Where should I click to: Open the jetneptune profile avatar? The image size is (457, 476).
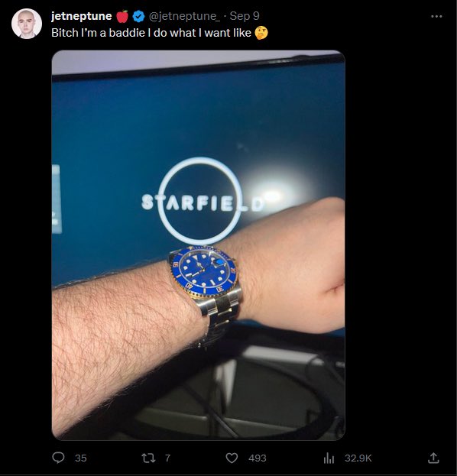pos(27,24)
